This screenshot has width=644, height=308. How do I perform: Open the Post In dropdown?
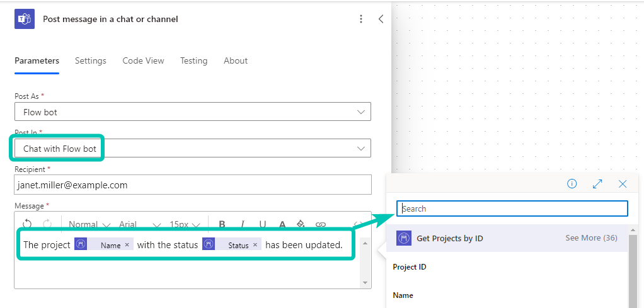click(x=193, y=148)
